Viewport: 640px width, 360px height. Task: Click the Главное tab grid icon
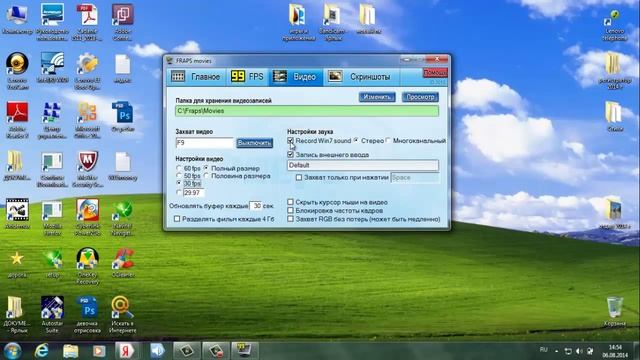[x=178, y=76]
